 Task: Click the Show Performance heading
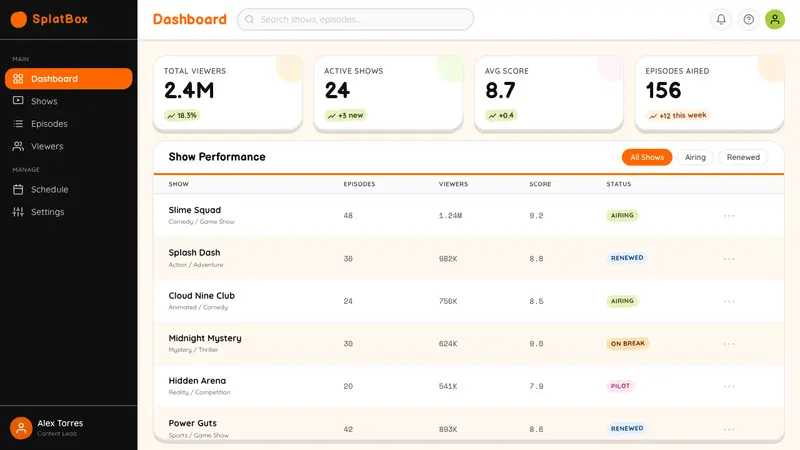[217, 157]
